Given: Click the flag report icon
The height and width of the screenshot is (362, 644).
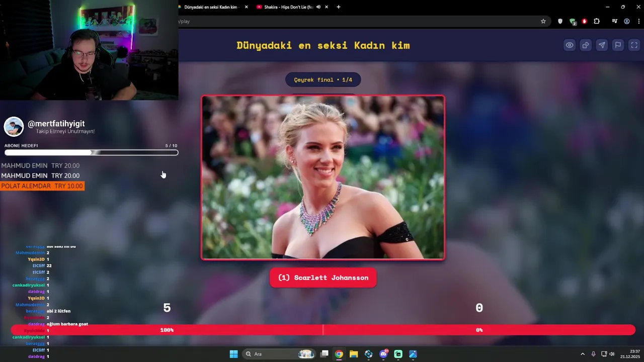Looking at the screenshot, I should click(x=618, y=45).
